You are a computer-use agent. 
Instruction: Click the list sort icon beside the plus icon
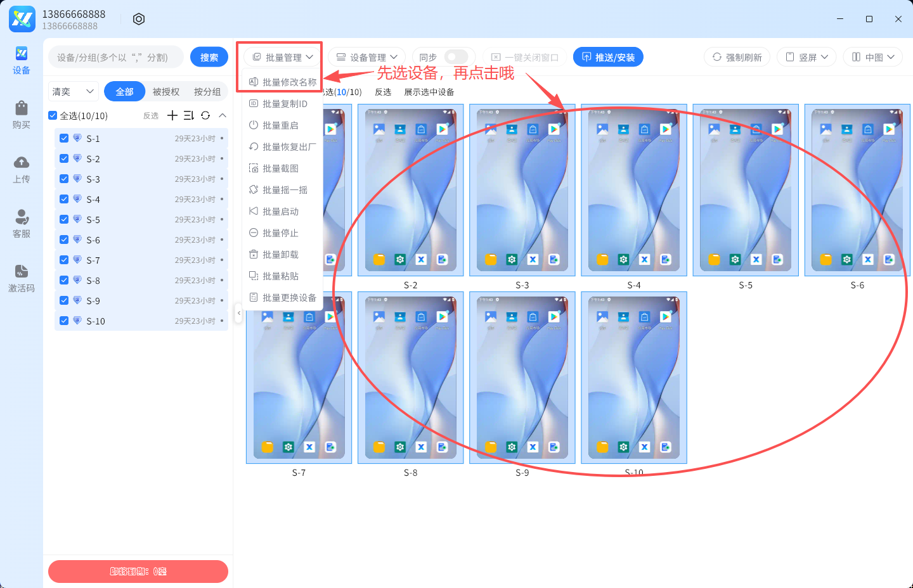click(189, 115)
